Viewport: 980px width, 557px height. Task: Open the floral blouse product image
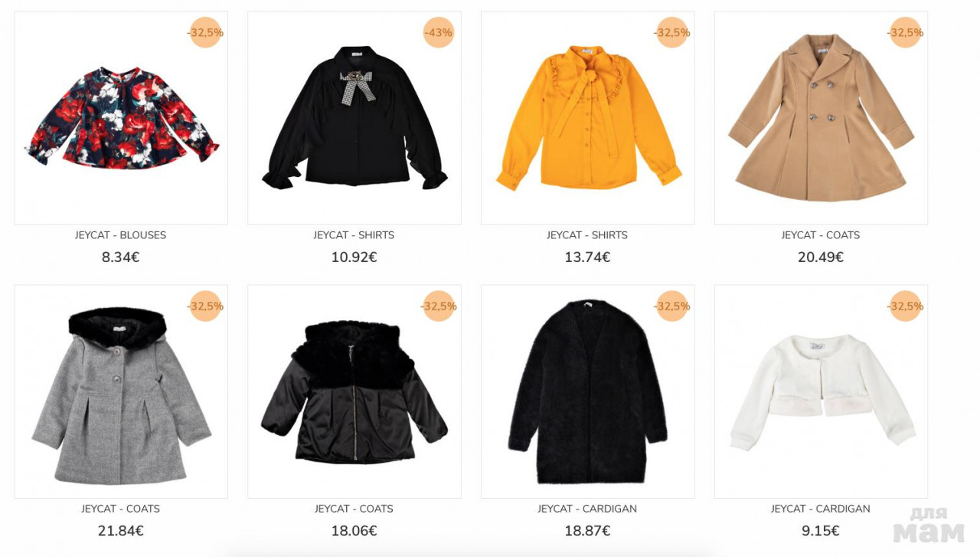(x=121, y=118)
